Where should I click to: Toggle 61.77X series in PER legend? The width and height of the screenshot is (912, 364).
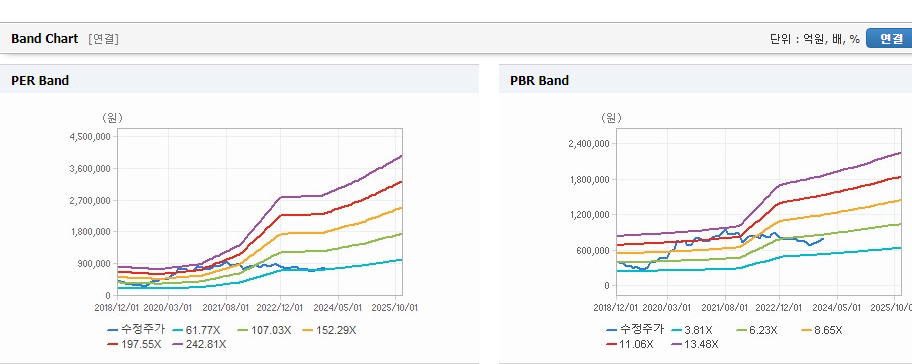[x=196, y=330]
